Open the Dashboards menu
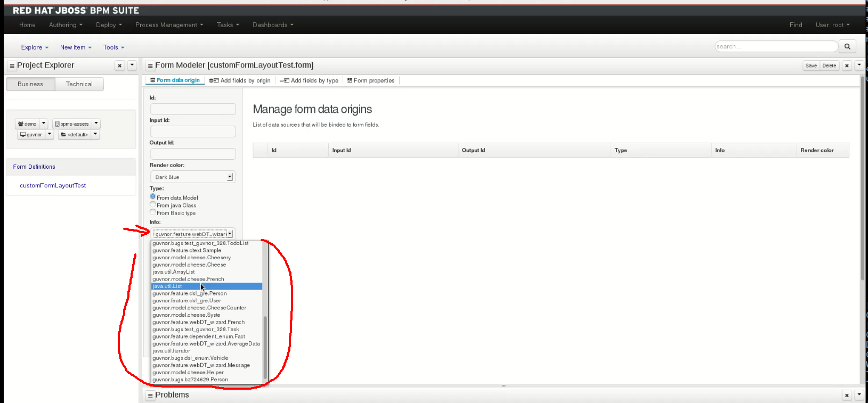Screen dimensions: 868x403 click(273, 25)
